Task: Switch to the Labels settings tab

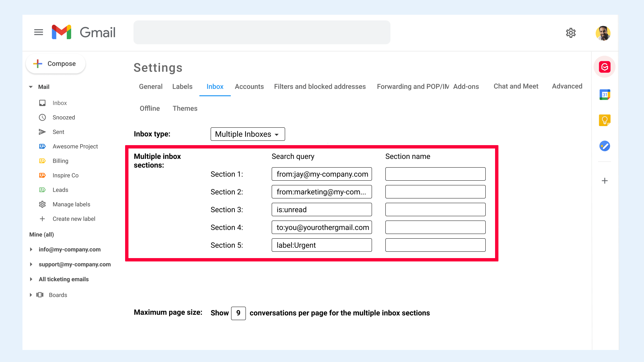Action: tap(182, 86)
